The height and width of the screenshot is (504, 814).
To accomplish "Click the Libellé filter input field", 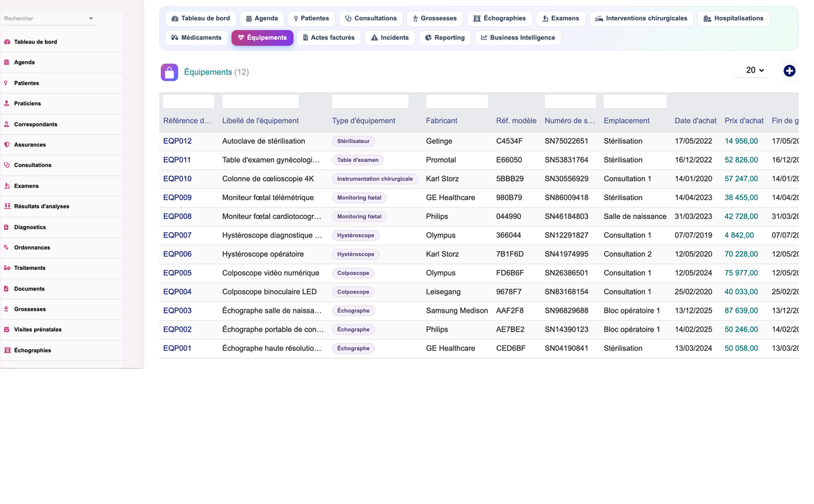I will 260,102.
